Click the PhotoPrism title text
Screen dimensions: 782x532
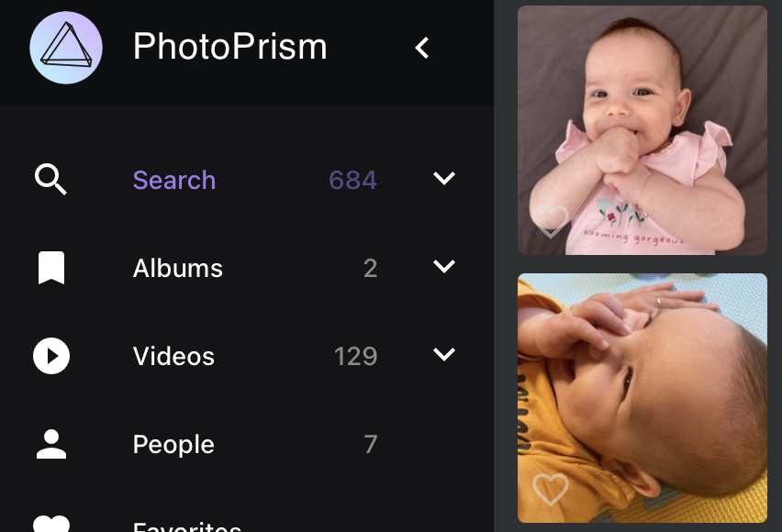[x=229, y=47]
